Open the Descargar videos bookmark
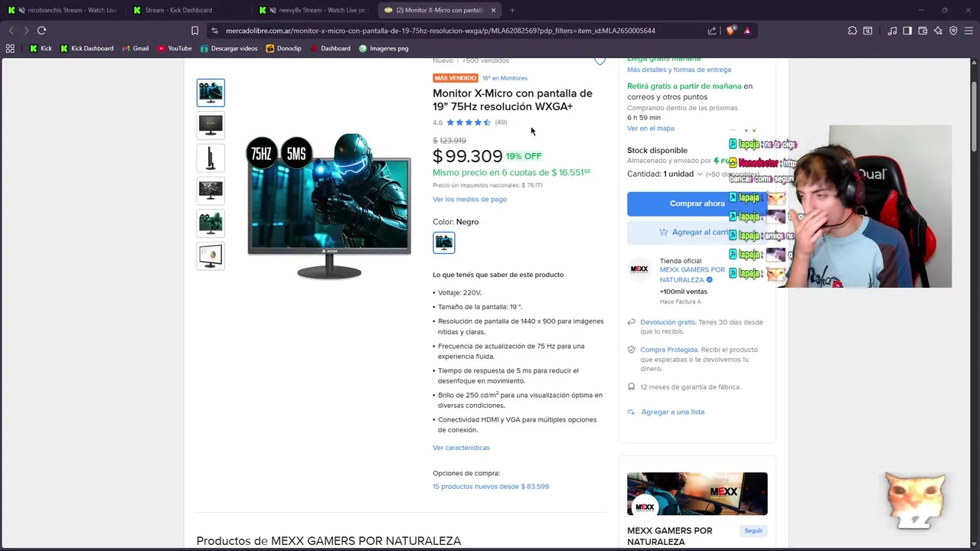 [x=229, y=48]
